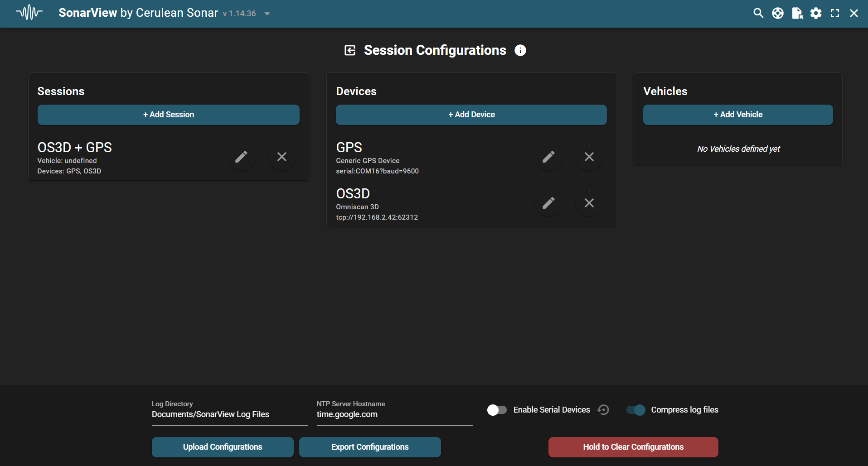Edit the GPS device
Screen dimensions: 868x466
548,157
